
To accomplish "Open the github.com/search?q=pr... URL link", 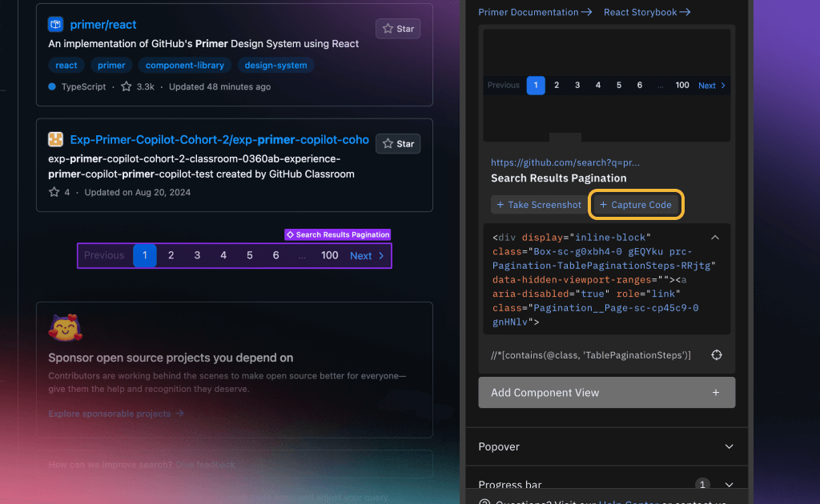I will 565,162.
